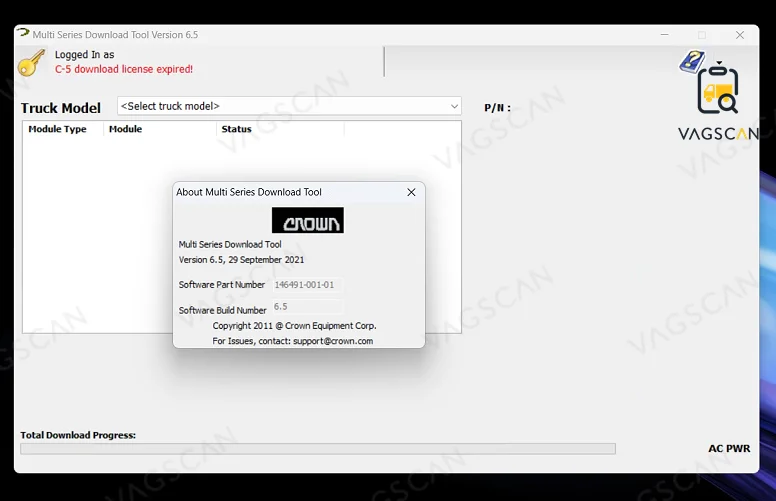Click the P/N label

[497, 107]
